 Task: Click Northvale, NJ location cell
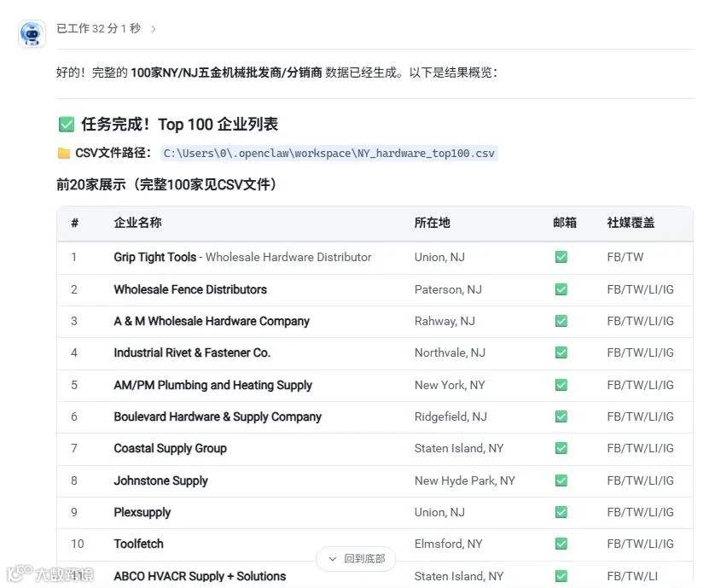pos(450,352)
